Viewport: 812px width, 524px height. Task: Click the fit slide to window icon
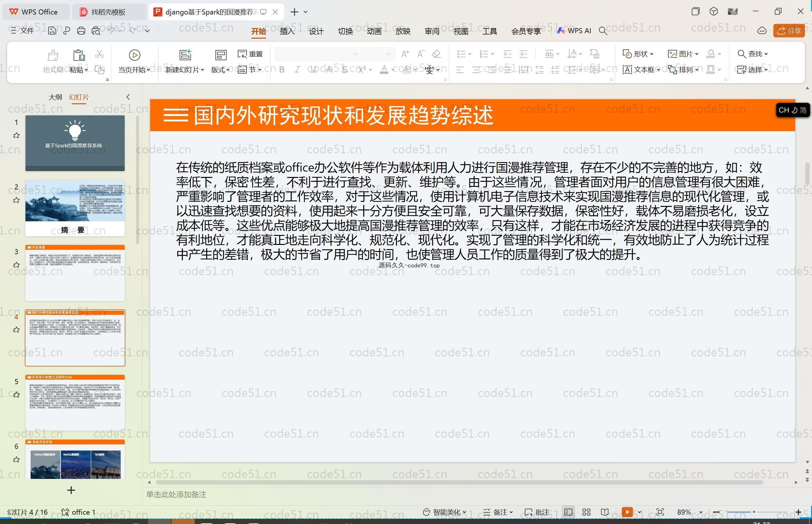click(660, 512)
